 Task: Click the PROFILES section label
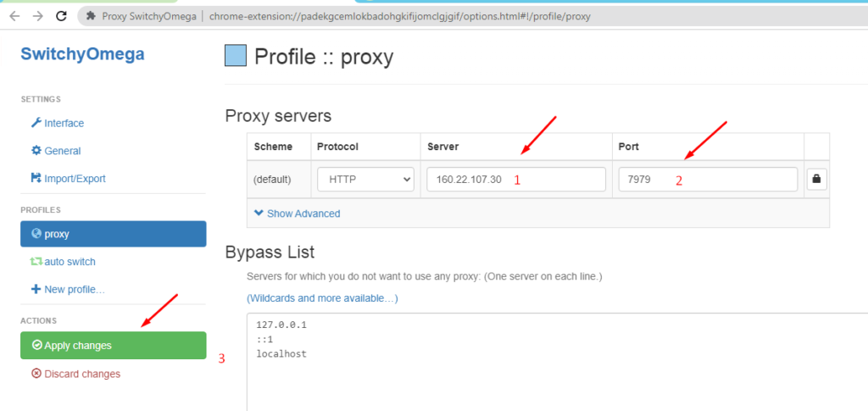pos(41,209)
